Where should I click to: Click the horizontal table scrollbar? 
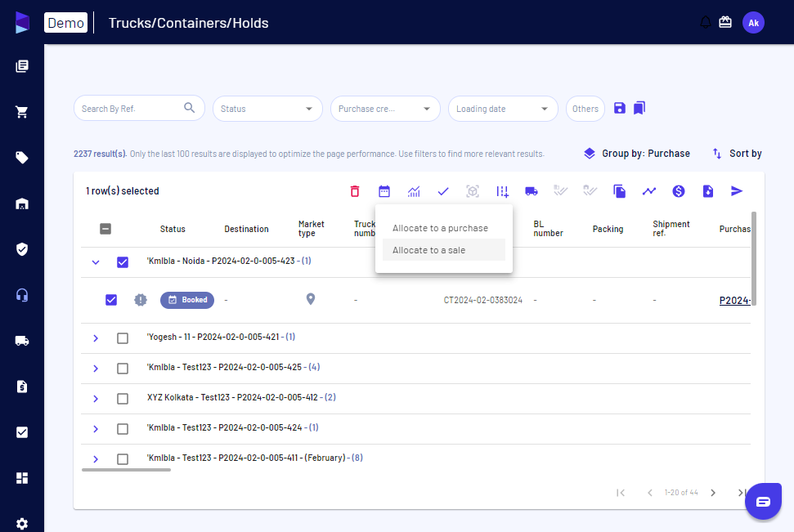tap(126, 470)
